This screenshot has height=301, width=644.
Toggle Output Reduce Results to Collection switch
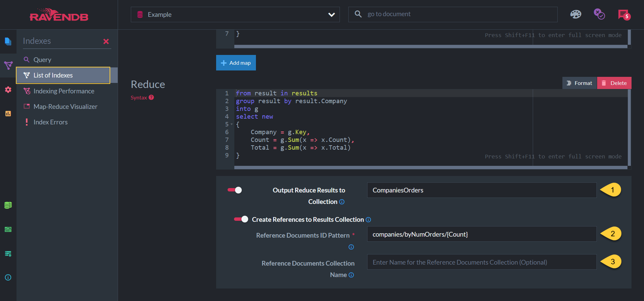click(x=235, y=190)
